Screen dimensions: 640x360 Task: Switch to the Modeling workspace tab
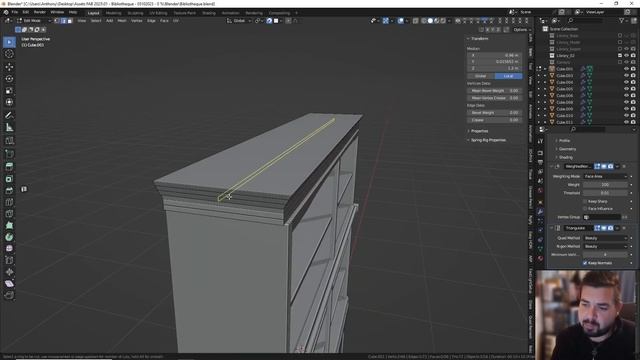(x=113, y=13)
